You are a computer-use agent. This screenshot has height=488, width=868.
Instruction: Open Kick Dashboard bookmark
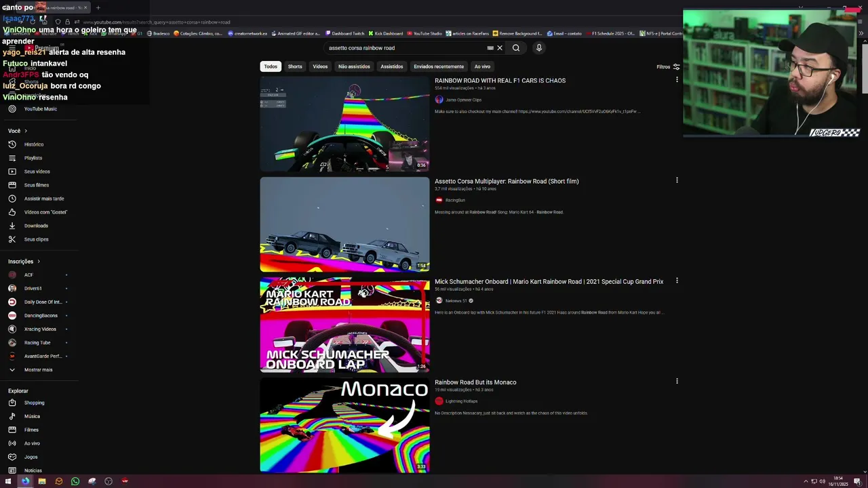pos(385,33)
